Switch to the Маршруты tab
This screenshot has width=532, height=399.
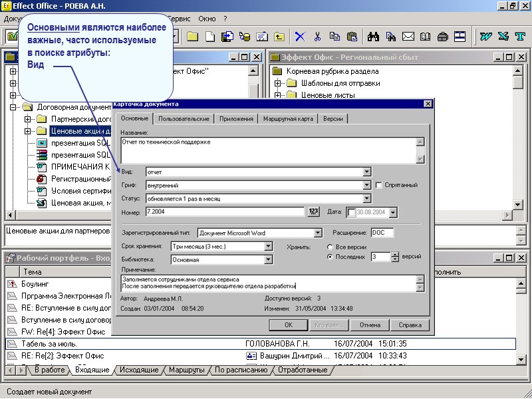[187, 370]
